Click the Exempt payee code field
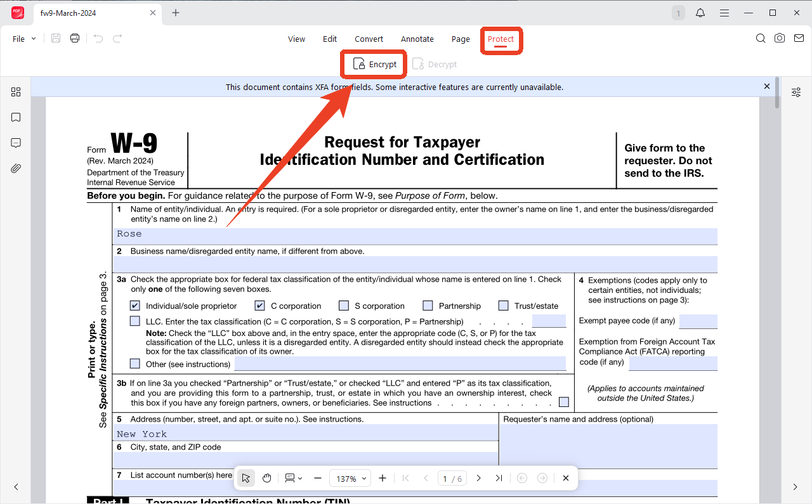The height and width of the screenshot is (504, 812). point(698,321)
